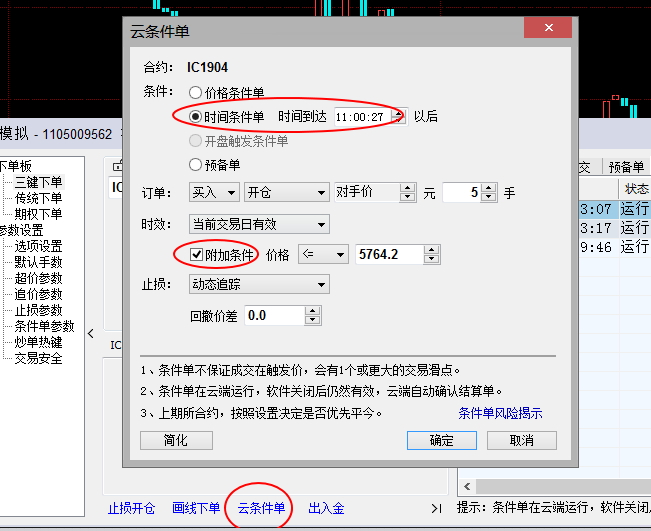Uncheck the 附加条件 checkbox
Viewport: 651px width, 531px height.
click(x=182, y=255)
